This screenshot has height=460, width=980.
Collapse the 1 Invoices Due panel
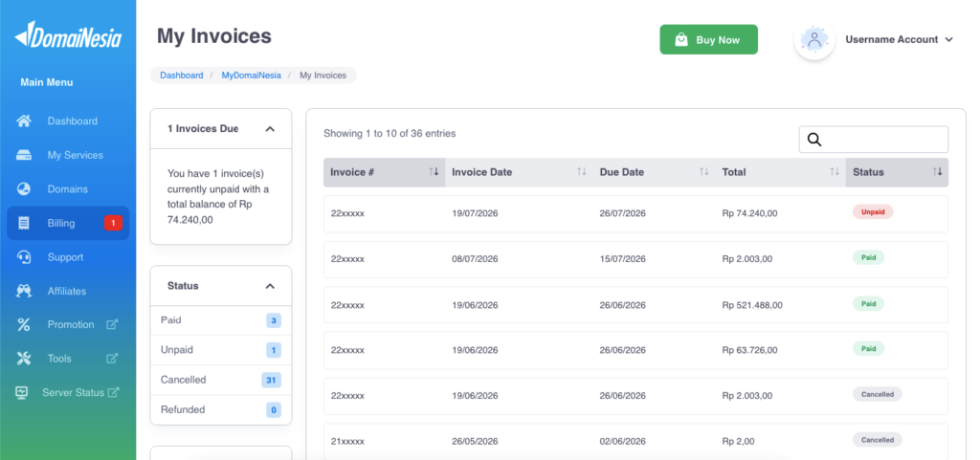click(x=270, y=128)
